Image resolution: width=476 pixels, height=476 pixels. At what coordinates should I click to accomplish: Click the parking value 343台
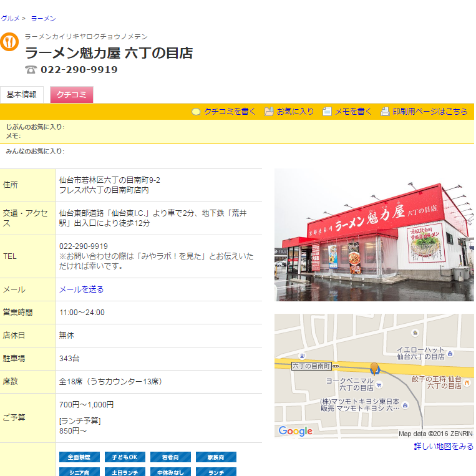(x=69, y=359)
